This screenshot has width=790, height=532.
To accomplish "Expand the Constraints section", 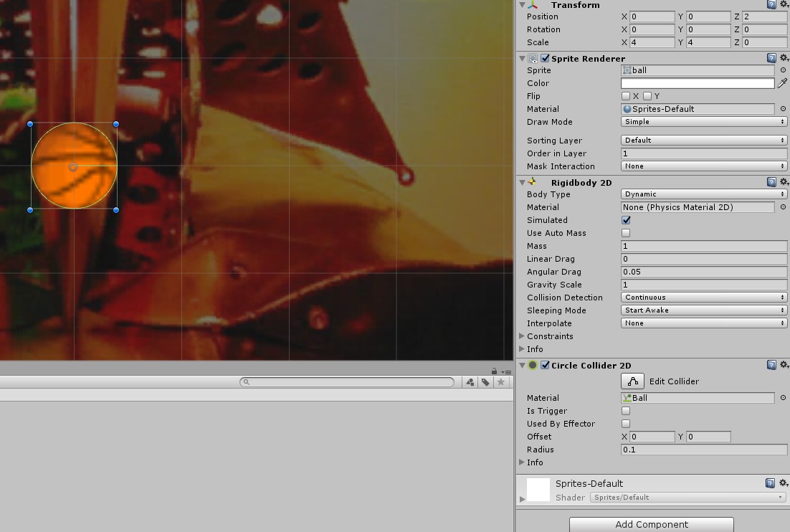I will pyautogui.click(x=522, y=336).
